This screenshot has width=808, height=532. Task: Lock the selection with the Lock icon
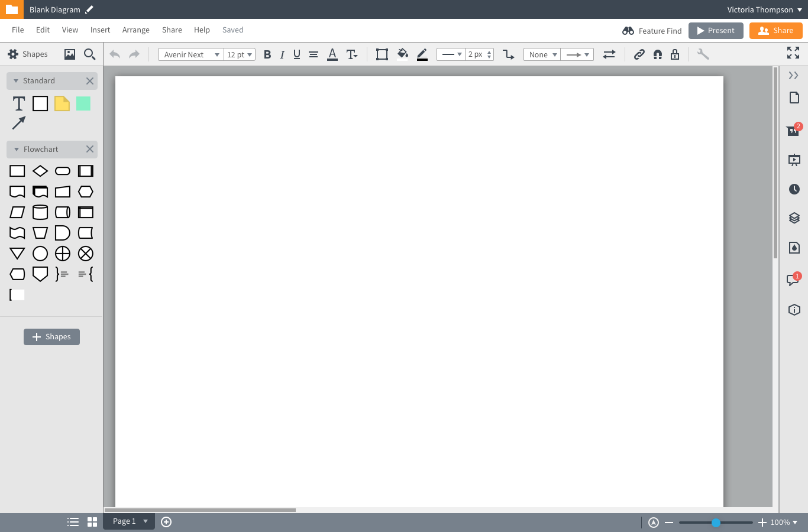(674, 54)
